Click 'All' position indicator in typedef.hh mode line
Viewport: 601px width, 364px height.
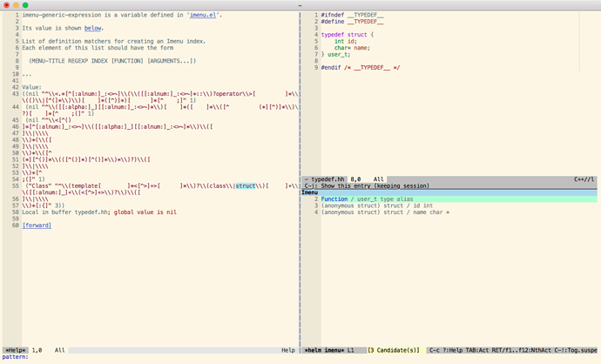click(379, 179)
